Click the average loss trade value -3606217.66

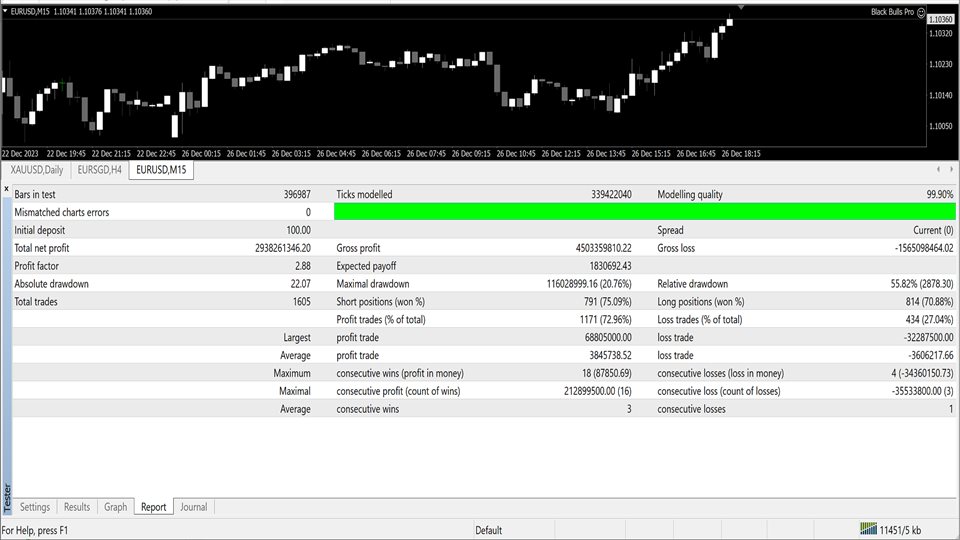pyautogui.click(x=931, y=355)
